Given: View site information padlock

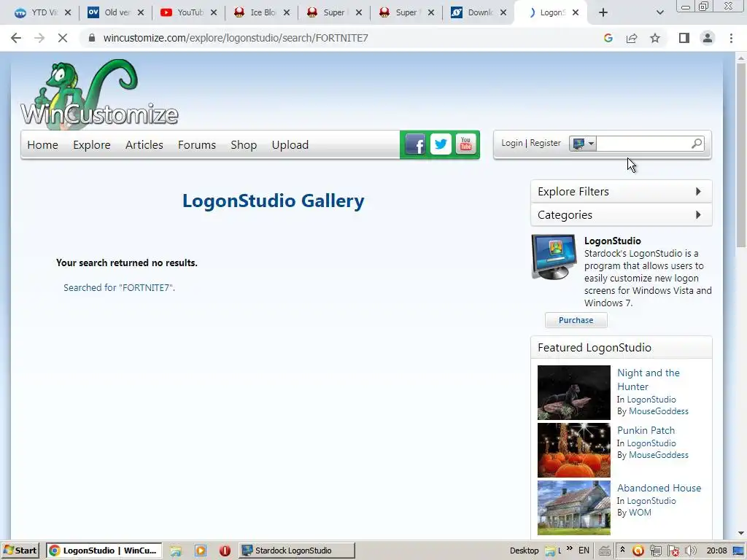Looking at the screenshot, I should [92, 38].
